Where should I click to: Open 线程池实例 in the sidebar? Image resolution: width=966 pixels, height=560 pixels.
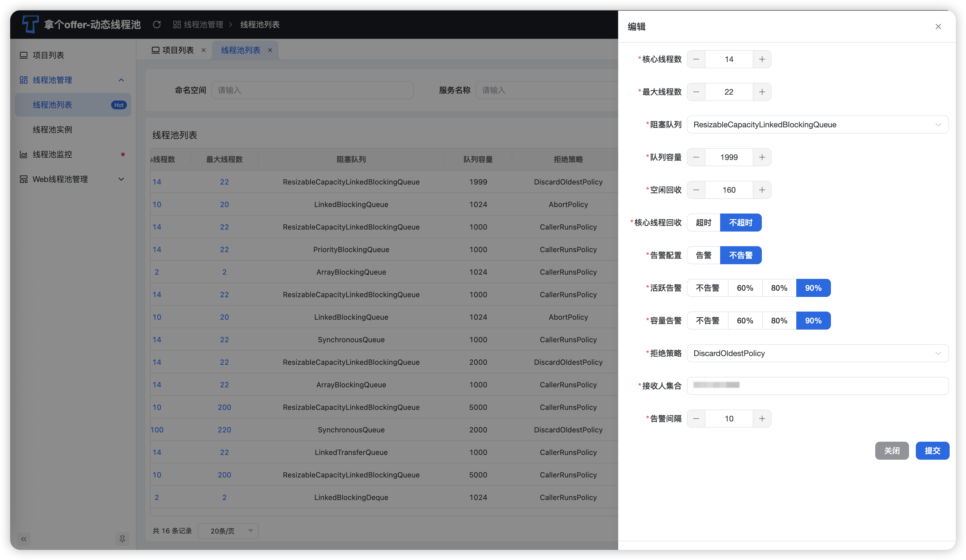click(x=52, y=130)
